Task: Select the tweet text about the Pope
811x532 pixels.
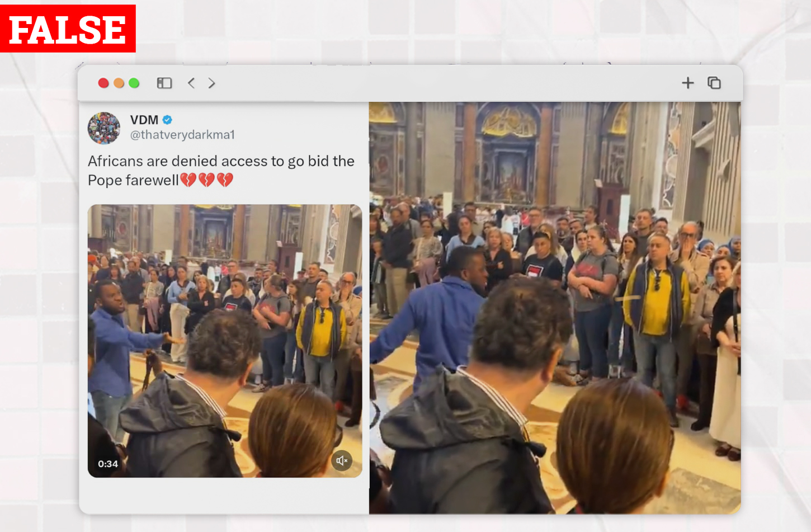Action: 221,171
